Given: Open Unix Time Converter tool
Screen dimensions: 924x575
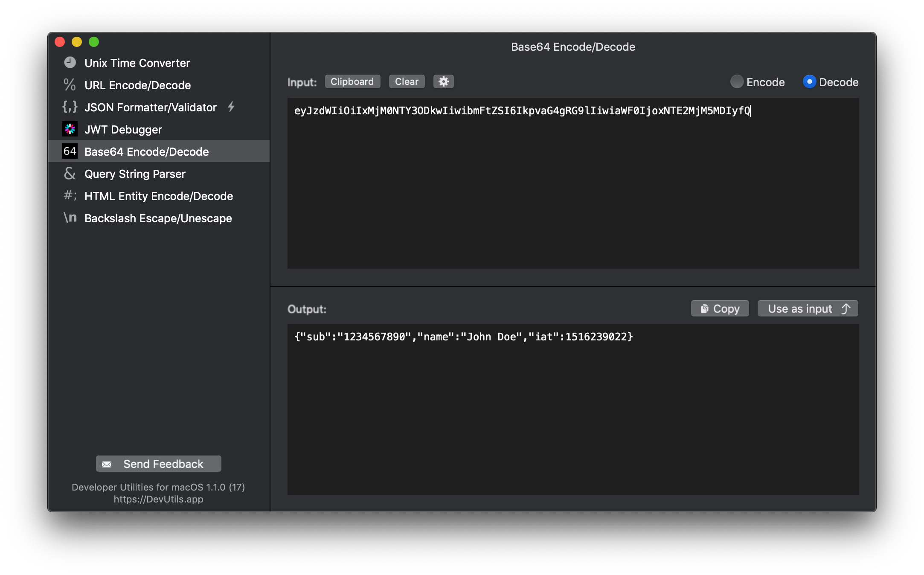Looking at the screenshot, I should click(159, 63).
